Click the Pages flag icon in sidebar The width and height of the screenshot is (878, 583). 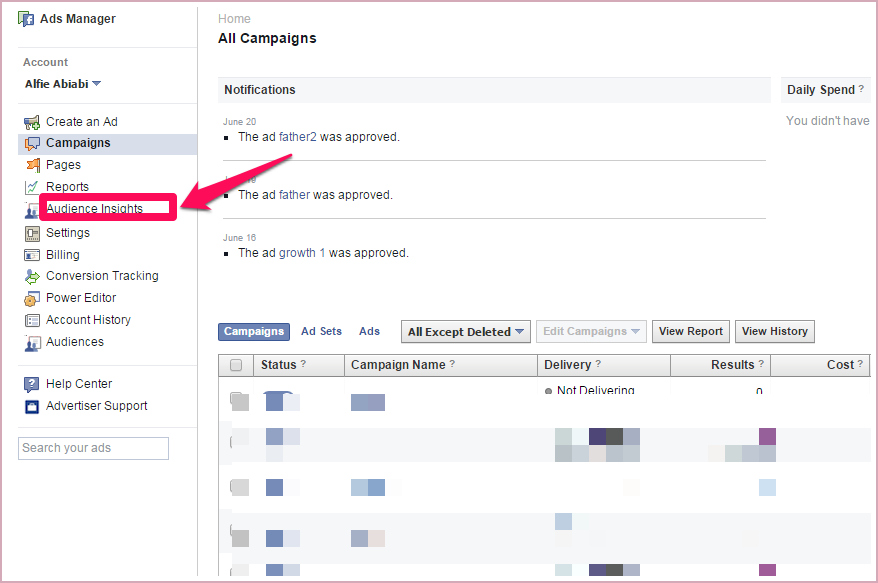(x=31, y=165)
